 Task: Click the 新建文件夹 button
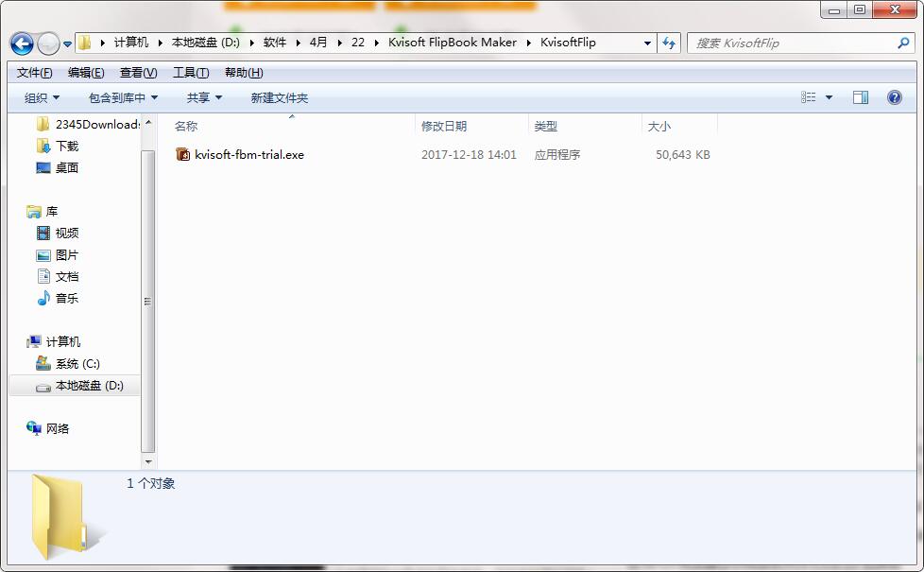point(280,98)
